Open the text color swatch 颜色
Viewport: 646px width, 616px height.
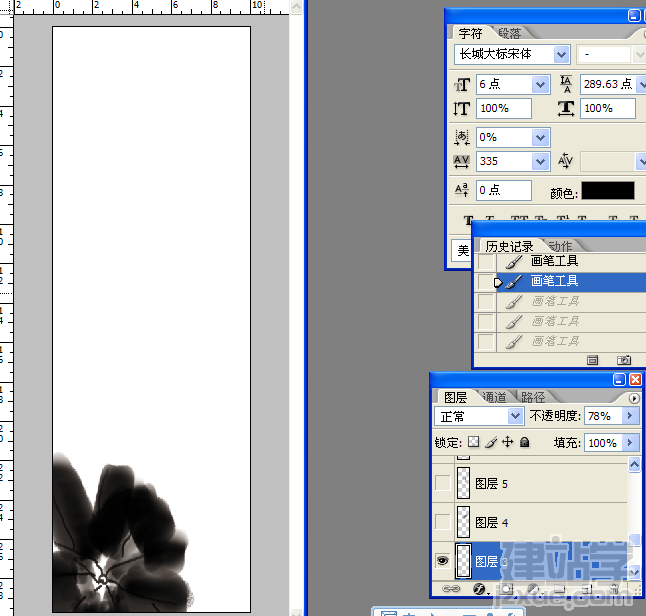coord(608,191)
